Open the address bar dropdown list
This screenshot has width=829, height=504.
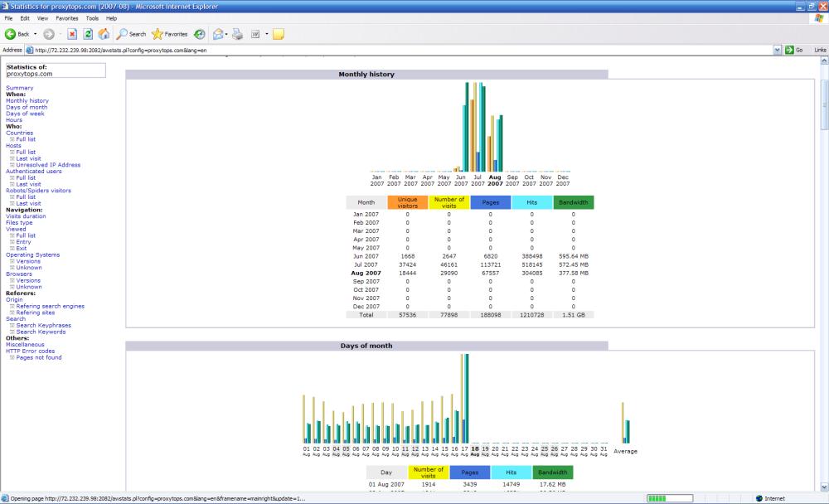click(x=777, y=50)
